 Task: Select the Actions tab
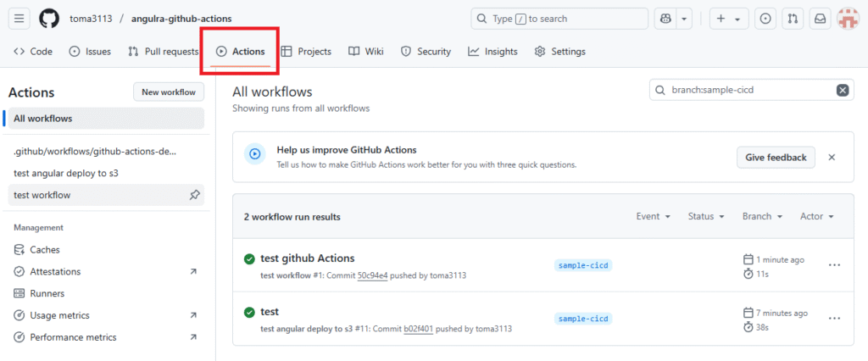(240, 52)
